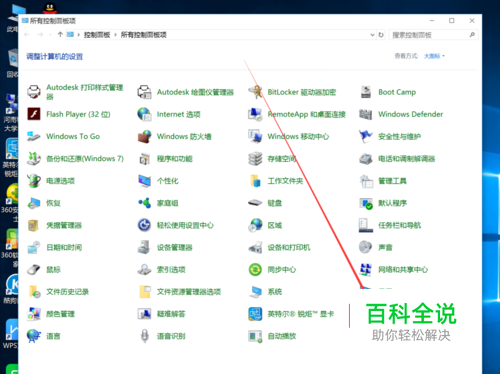
Task: Click the 所有控制面板项 breadcrumb item
Action: [x=143, y=35]
